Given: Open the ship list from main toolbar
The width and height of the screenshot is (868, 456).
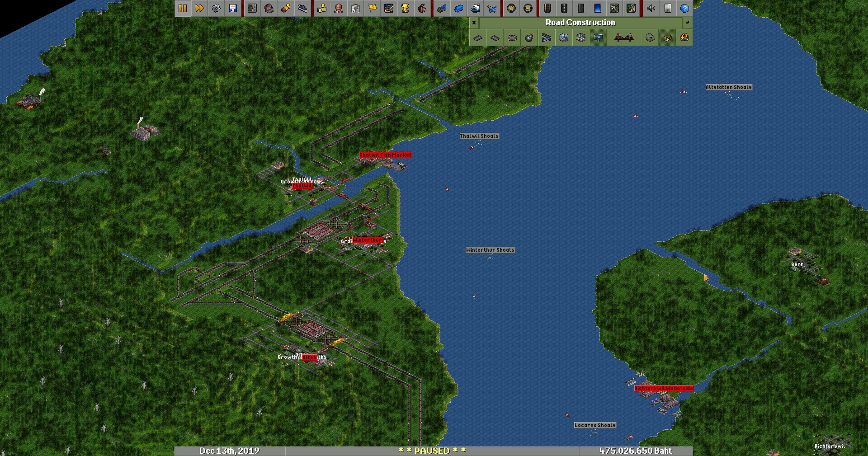Looking at the screenshot, I should click(475, 8).
